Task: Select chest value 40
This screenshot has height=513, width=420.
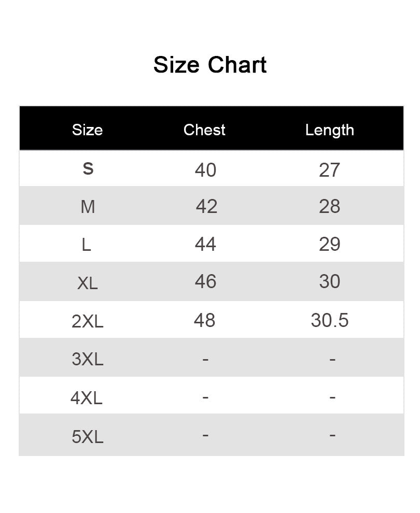Action: [x=205, y=170]
